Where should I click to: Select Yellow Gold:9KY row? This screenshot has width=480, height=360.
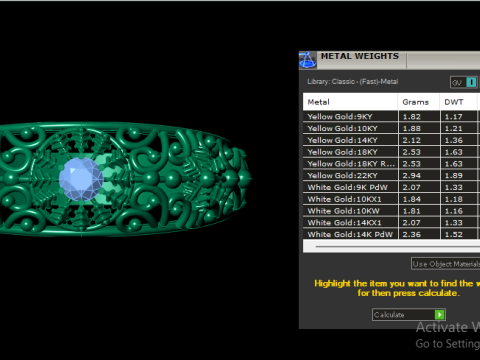391,117
